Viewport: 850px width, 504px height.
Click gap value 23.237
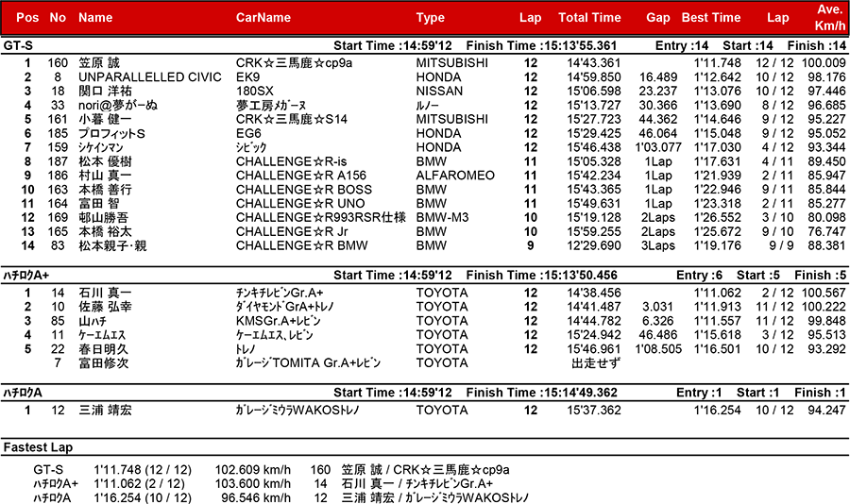coord(658,91)
